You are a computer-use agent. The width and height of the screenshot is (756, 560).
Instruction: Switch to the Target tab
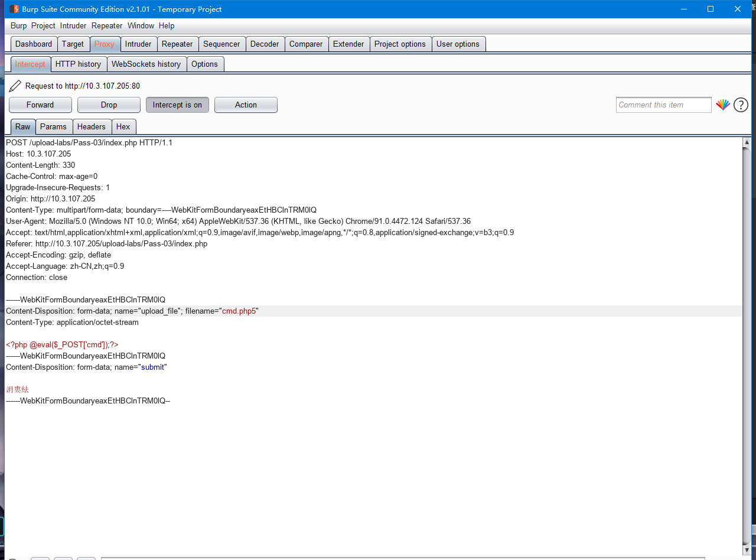click(73, 44)
